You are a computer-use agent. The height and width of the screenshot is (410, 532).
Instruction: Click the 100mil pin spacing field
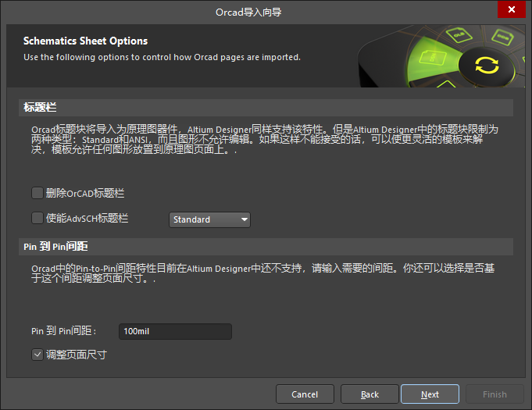(x=175, y=332)
